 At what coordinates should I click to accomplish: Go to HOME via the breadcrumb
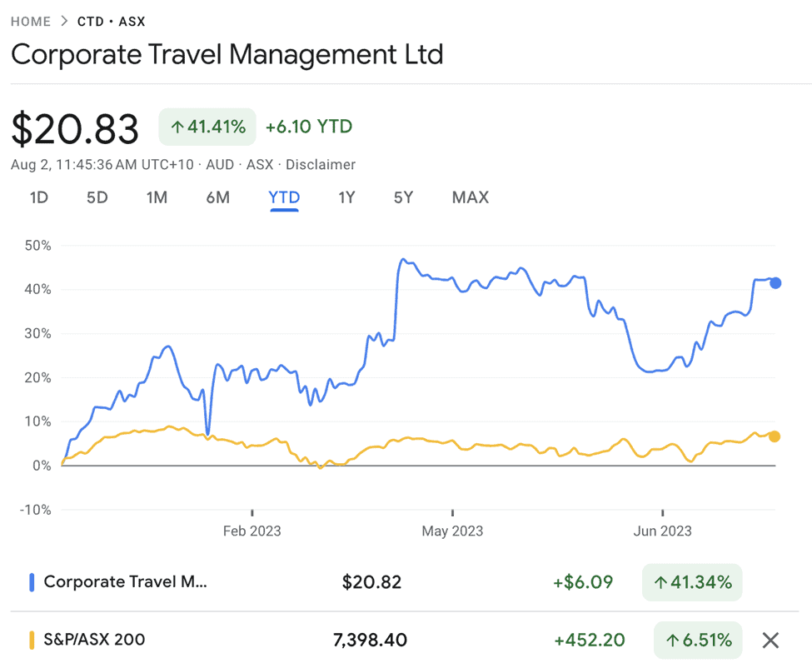click(x=31, y=21)
